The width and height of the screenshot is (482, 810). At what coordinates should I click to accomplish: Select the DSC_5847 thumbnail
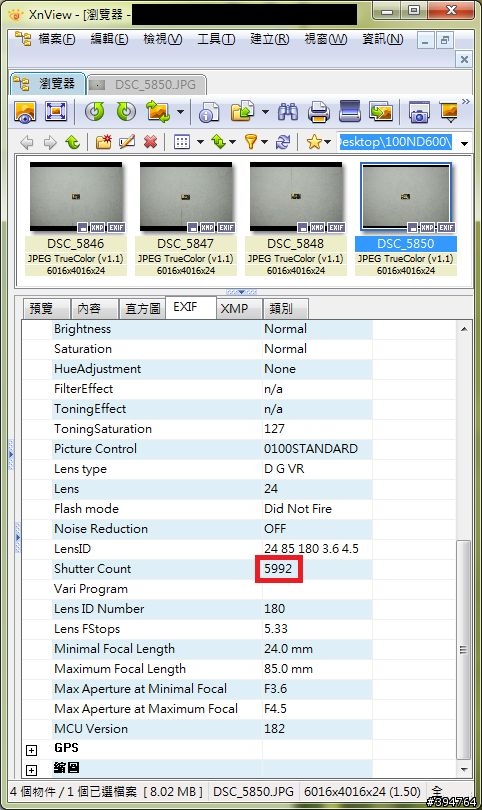pyautogui.click(x=185, y=219)
